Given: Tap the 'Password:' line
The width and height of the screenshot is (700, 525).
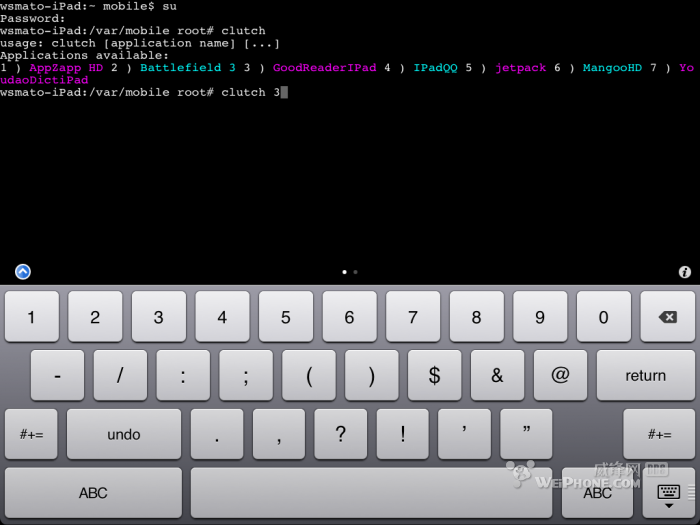Looking at the screenshot, I should (33, 19).
